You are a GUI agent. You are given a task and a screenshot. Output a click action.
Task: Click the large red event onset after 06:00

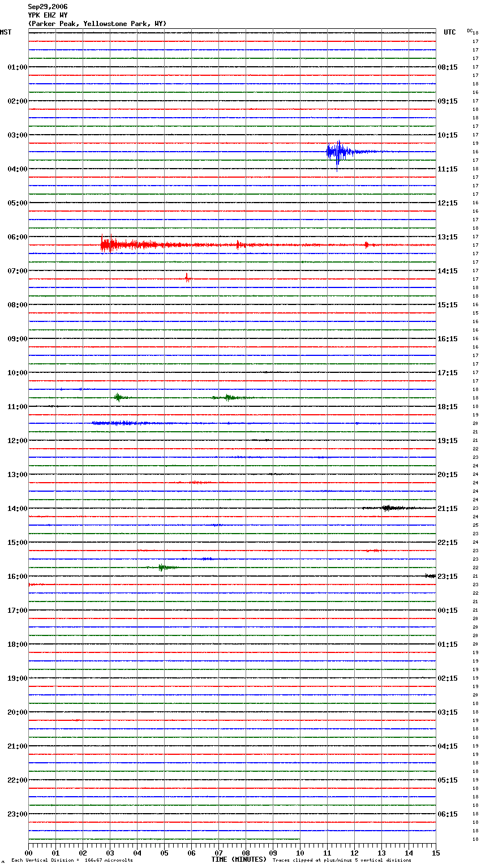[x=109, y=244]
